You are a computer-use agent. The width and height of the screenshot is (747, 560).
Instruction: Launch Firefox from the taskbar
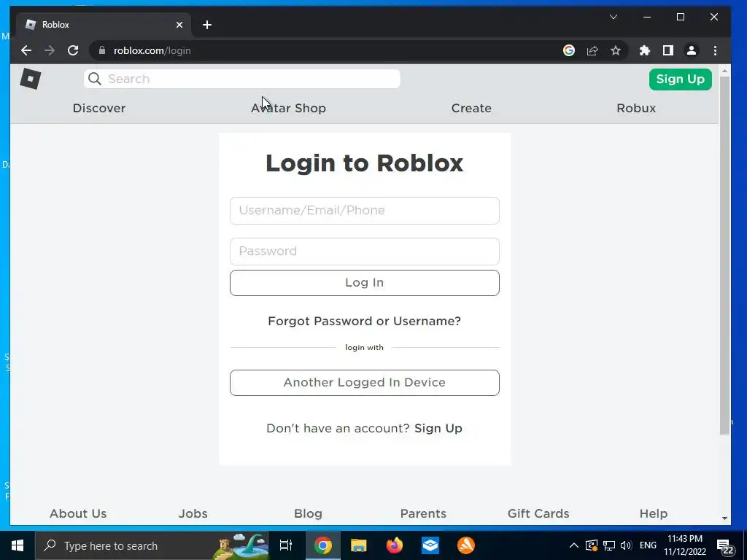(x=395, y=545)
